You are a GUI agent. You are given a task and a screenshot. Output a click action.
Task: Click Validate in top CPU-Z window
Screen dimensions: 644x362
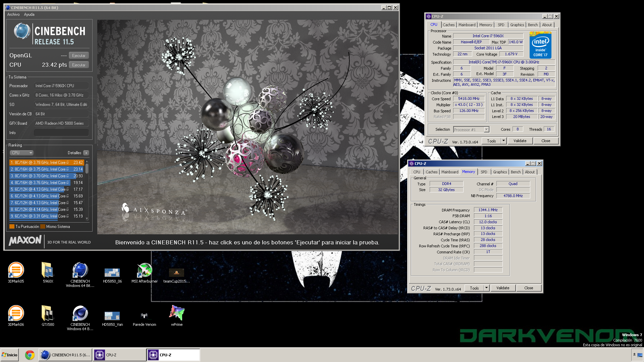click(x=520, y=141)
